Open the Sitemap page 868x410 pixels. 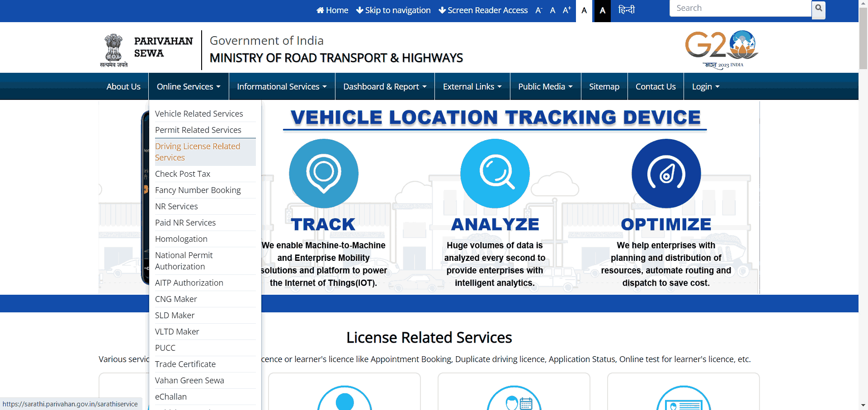click(x=604, y=86)
